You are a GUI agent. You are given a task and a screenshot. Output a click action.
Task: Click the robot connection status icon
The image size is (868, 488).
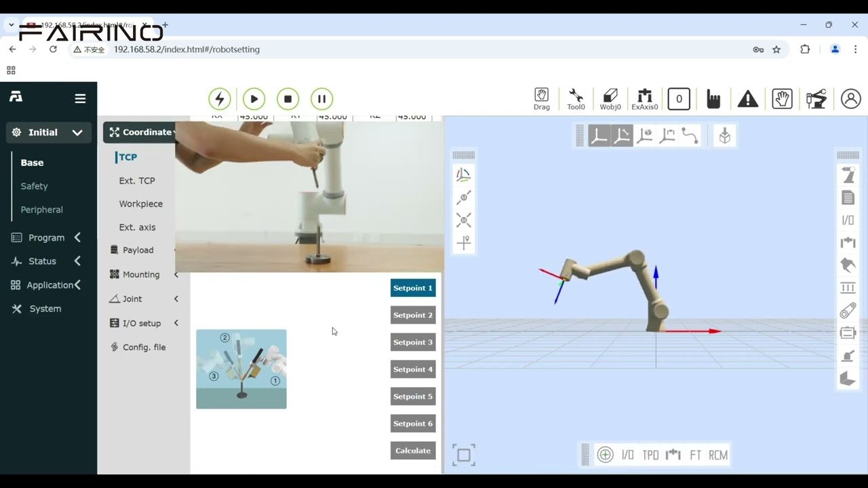[816, 99]
